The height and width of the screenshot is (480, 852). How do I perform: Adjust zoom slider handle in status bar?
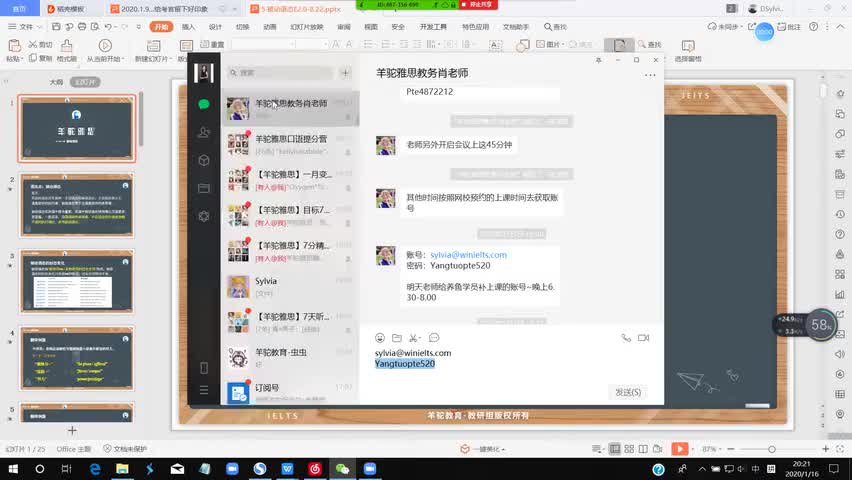[772, 449]
